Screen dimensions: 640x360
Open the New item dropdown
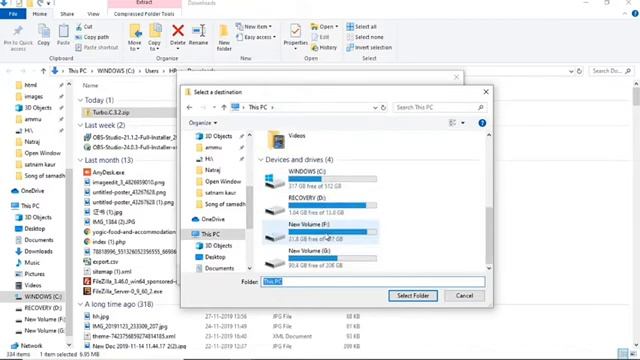coord(254,27)
